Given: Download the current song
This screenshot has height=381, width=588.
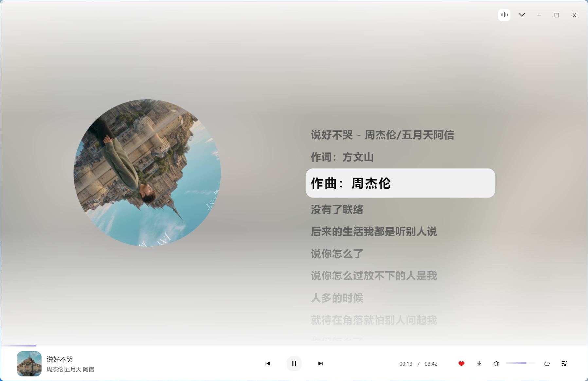Looking at the screenshot, I should [x=479, y=364].
